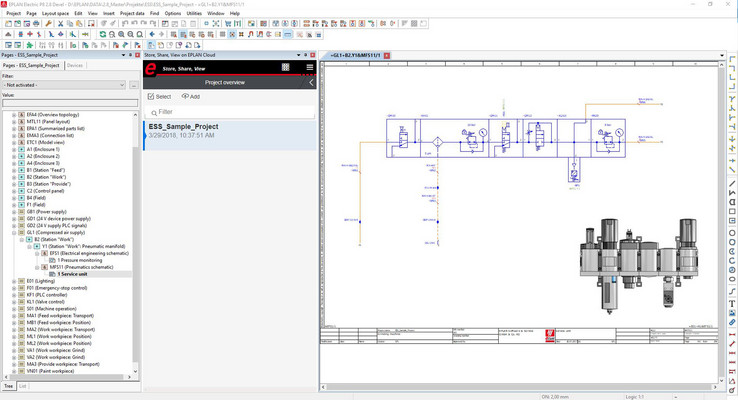Click the filter '...' browse button
Screen dimensions: 738x400
tap(132, 85)
